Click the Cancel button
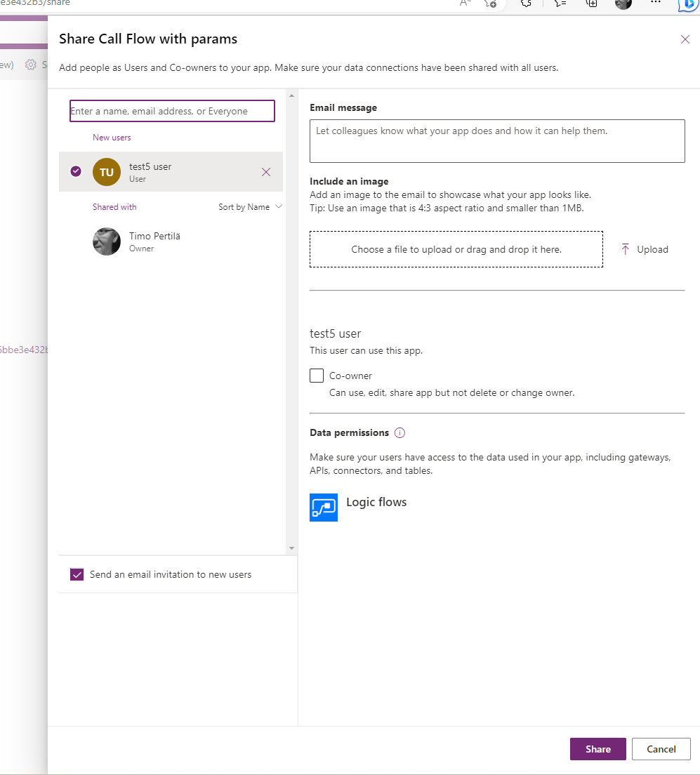700x775 pixels. coord(661,749)
